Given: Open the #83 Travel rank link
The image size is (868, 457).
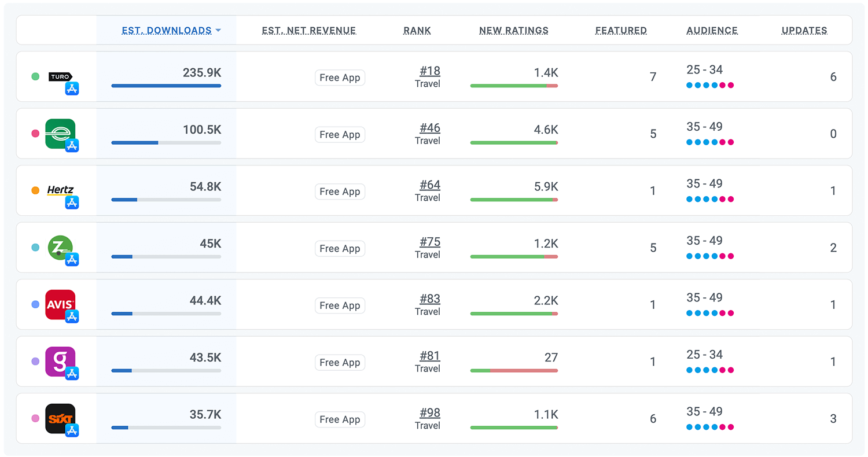Looking at the screenshot, I should click(x=430, y=299).
